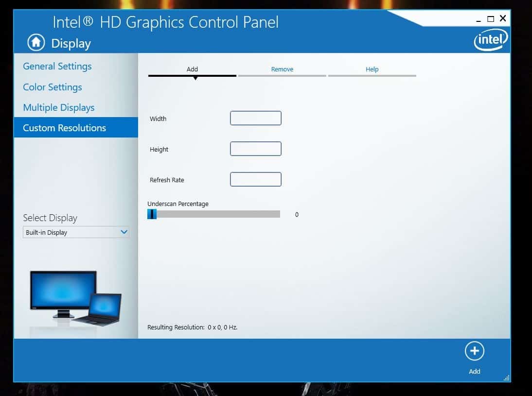The width and height of the screenshot is (532, 396).
Task: Switch to the Remove tab
Action: click(282, 69)
